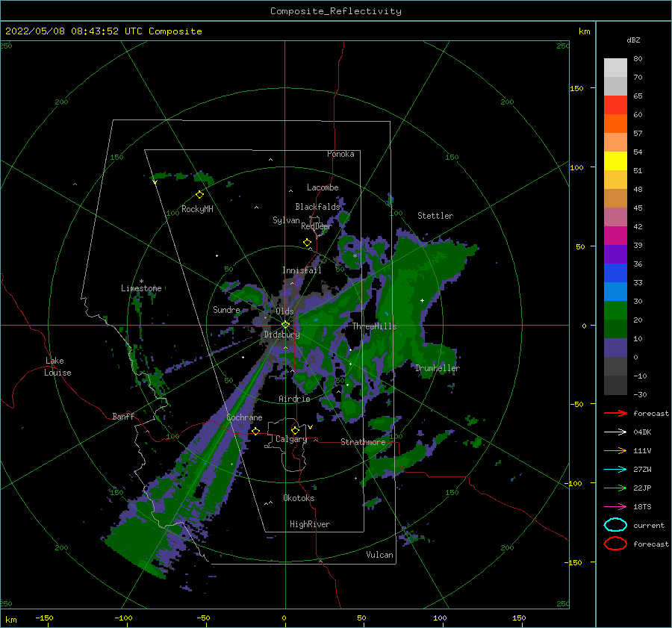Screen dimensions: 672x628
Task: Click the green 22JP arrow legend icon
Action: tap(615, 488)
